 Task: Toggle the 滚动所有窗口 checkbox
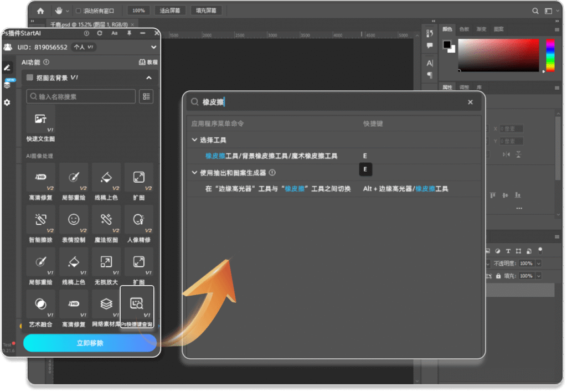[x=78, y=11]
